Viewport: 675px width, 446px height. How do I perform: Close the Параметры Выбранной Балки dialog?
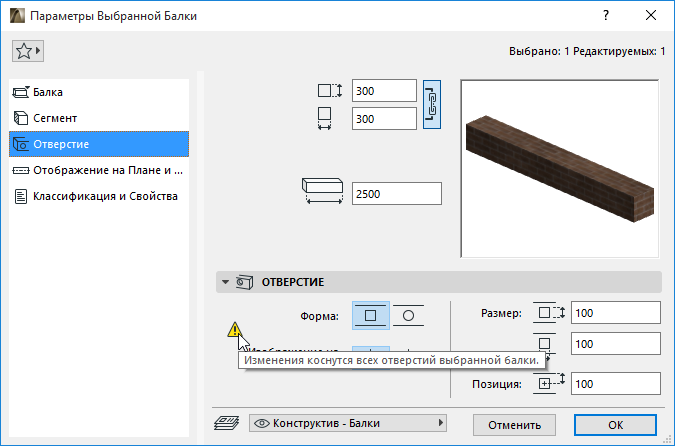tap(651, 15)
